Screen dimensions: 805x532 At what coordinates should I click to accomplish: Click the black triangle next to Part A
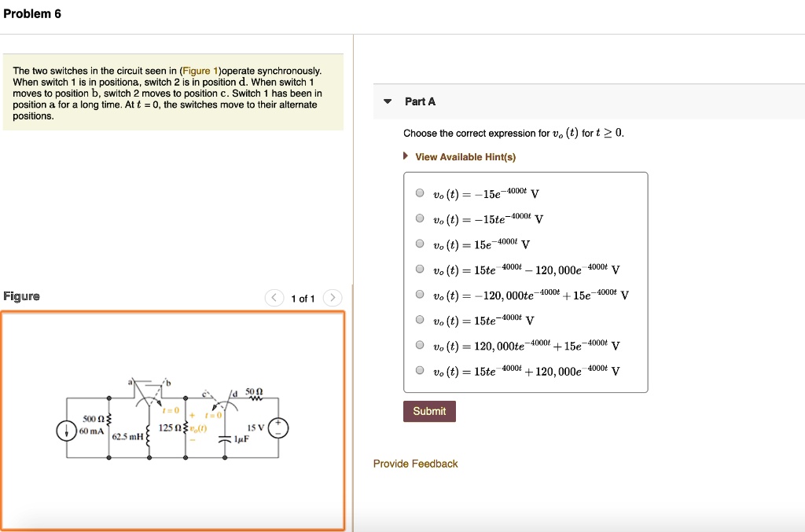click(386, 101)
